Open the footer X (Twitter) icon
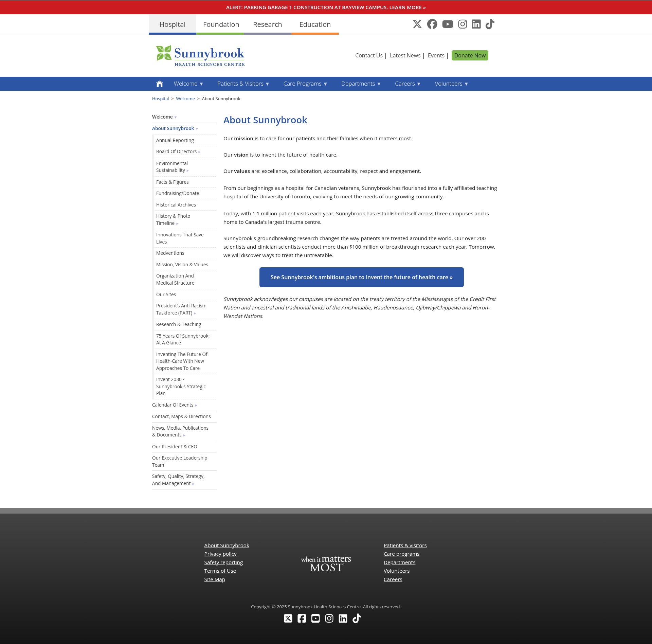Screen dimensions: 652x644 [288, 619]
